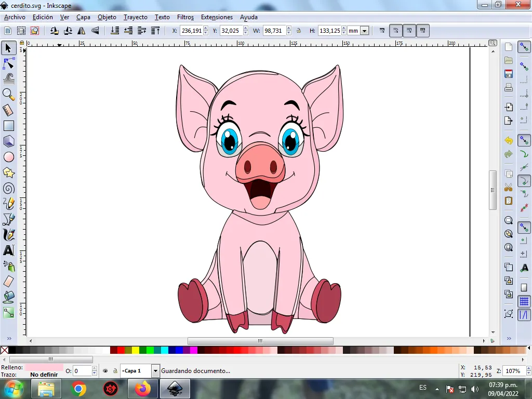Lower selection to bottom
Screen dimensions: 532x399
click(x=115, y=31)
